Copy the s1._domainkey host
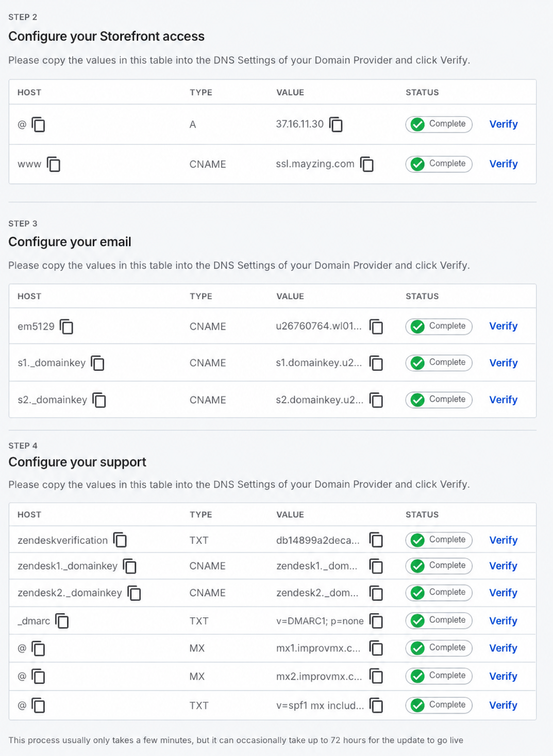 [x=97, y=363]
